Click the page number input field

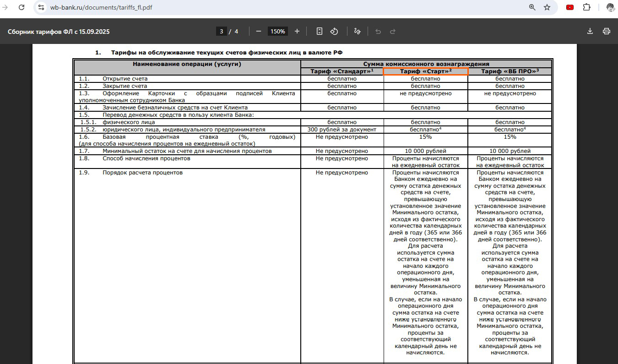222,31
